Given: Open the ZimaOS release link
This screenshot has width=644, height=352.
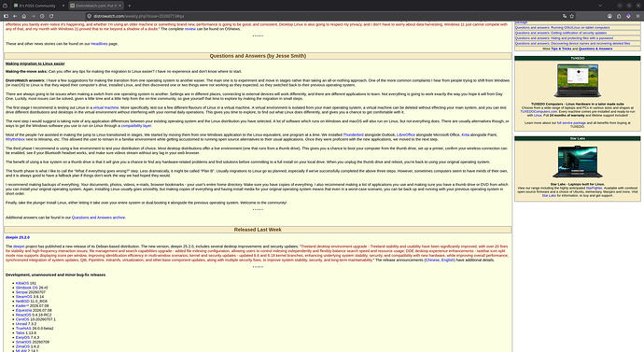Looking at the screenshot, I should click(x=23, y=346).
